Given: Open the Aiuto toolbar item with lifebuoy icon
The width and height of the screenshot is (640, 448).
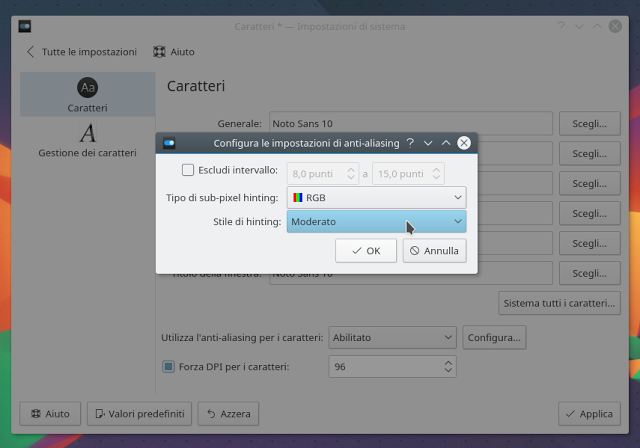Looking at the screenshot, I should click(x=174, y=52).
